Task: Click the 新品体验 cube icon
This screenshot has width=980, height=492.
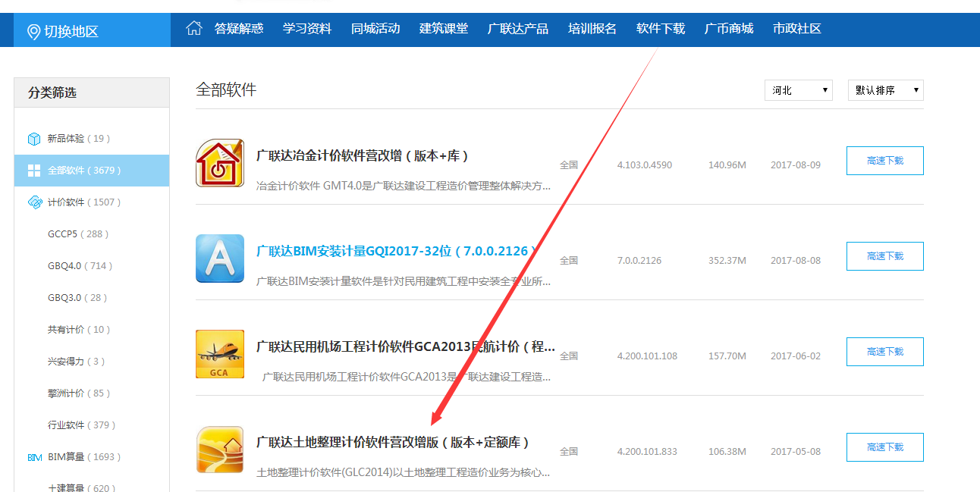Action: [34, 139]
